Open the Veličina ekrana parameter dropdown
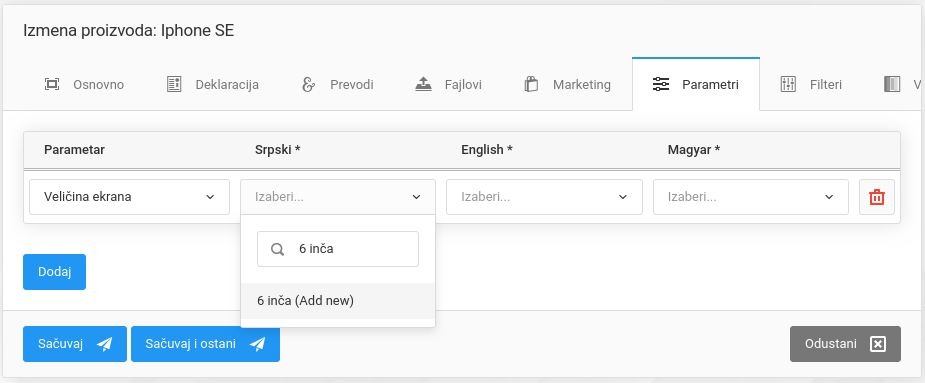 pyautogui.click(x=129, y=197)
